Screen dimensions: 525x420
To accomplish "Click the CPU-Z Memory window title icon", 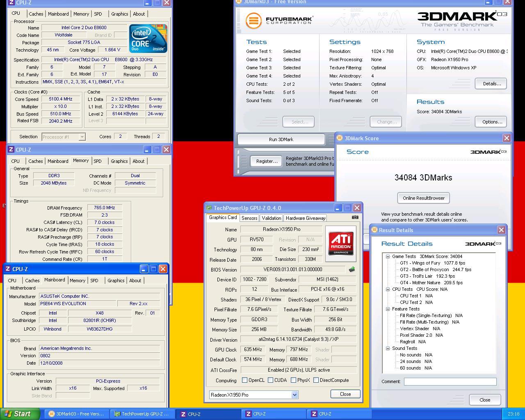I will (11, 150).
